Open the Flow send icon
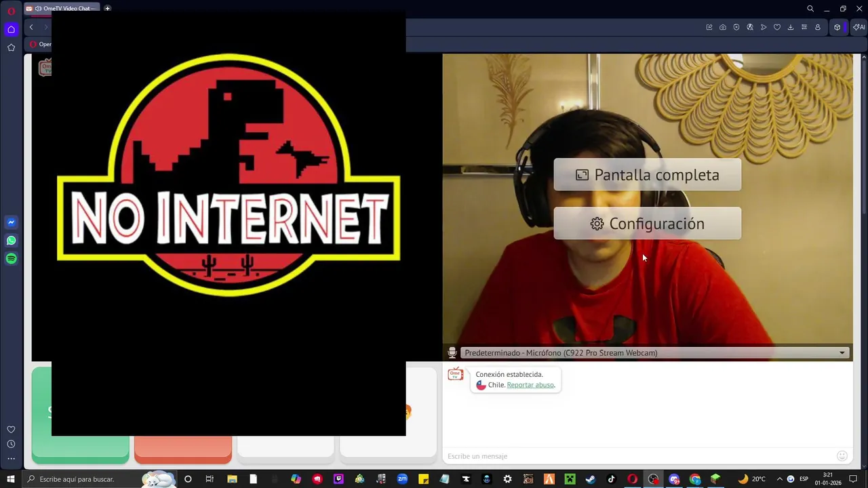 [x=764, y=27]
